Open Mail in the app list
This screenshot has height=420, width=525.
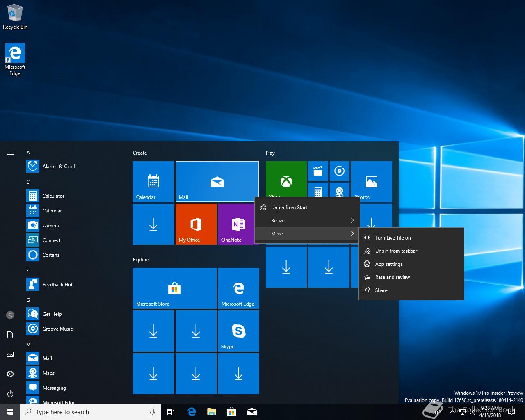[74, 358]
